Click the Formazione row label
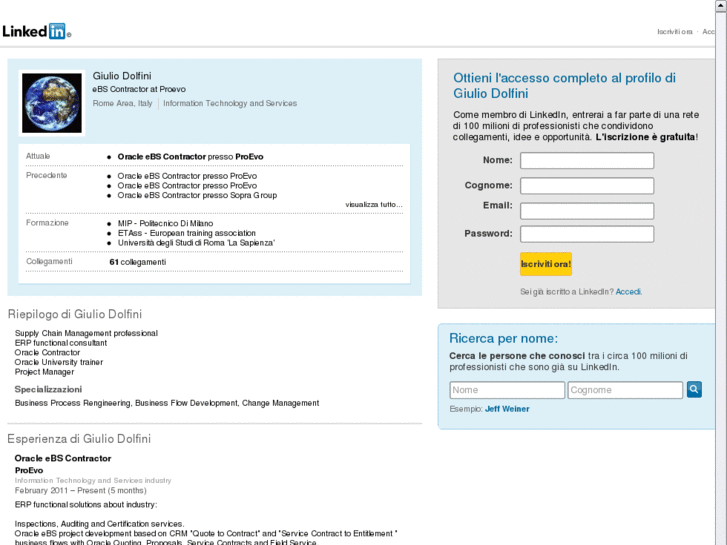727x545 pixels. tap(47, 223)
